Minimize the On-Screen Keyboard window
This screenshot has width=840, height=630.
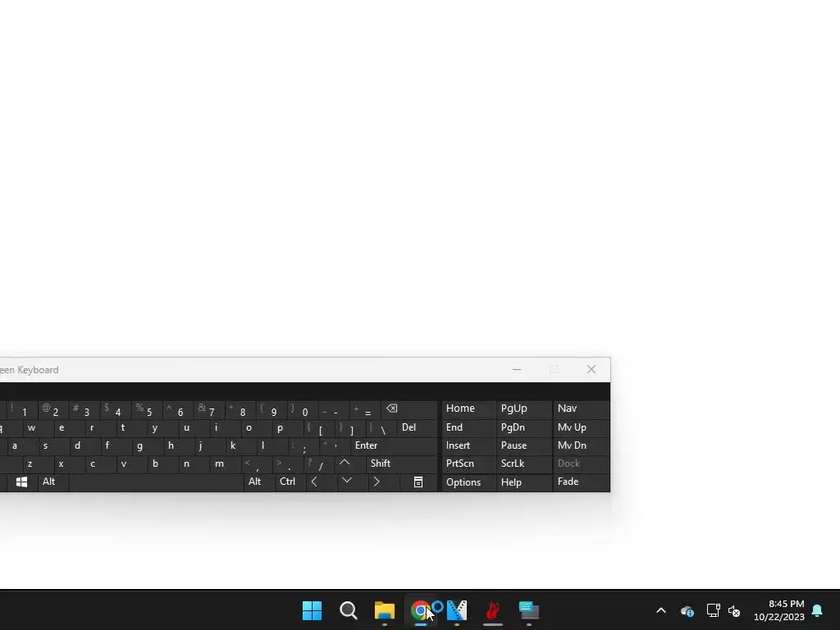click(x=517, y=370)
